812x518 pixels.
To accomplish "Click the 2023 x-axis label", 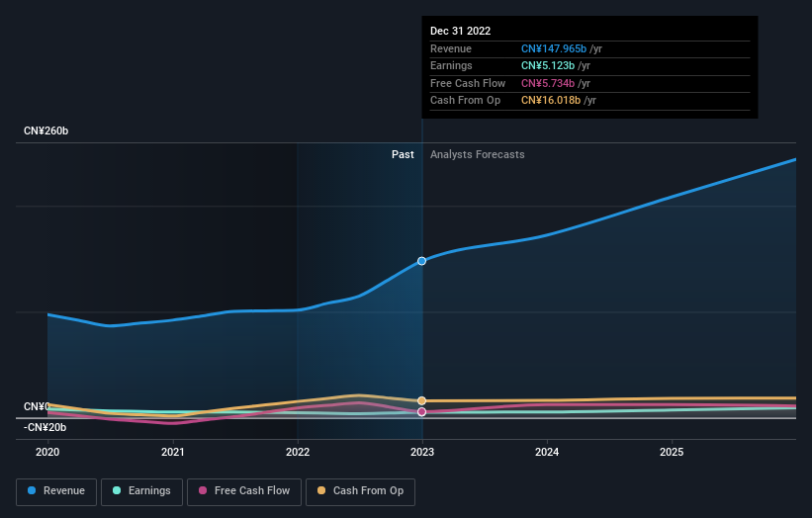I will point(422,452).
